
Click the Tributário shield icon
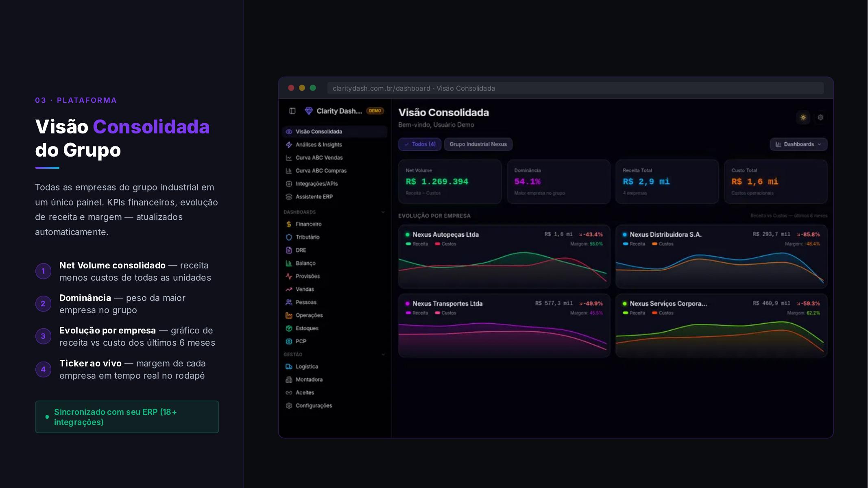289,237
